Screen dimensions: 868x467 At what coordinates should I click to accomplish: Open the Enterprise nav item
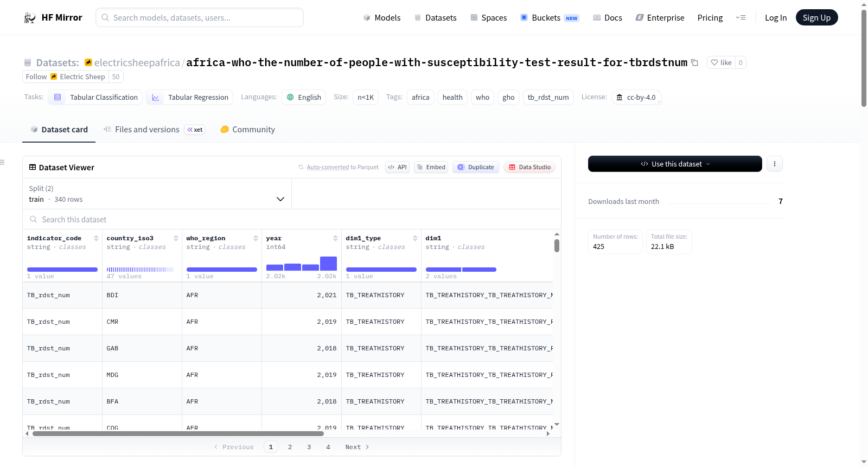coord(660,18)
